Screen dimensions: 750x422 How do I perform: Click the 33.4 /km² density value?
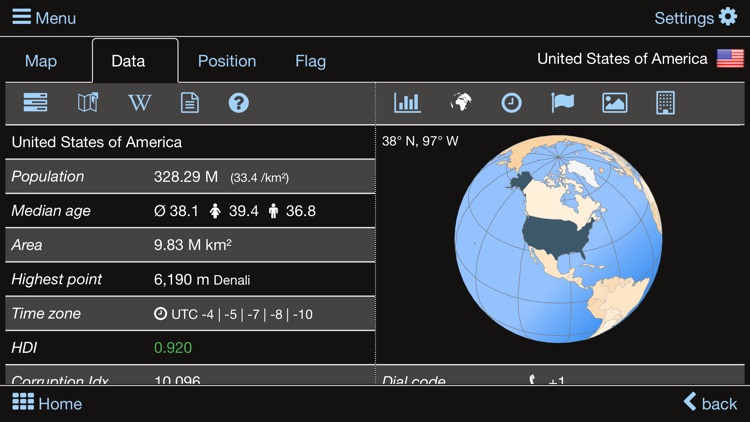(259, 178)
